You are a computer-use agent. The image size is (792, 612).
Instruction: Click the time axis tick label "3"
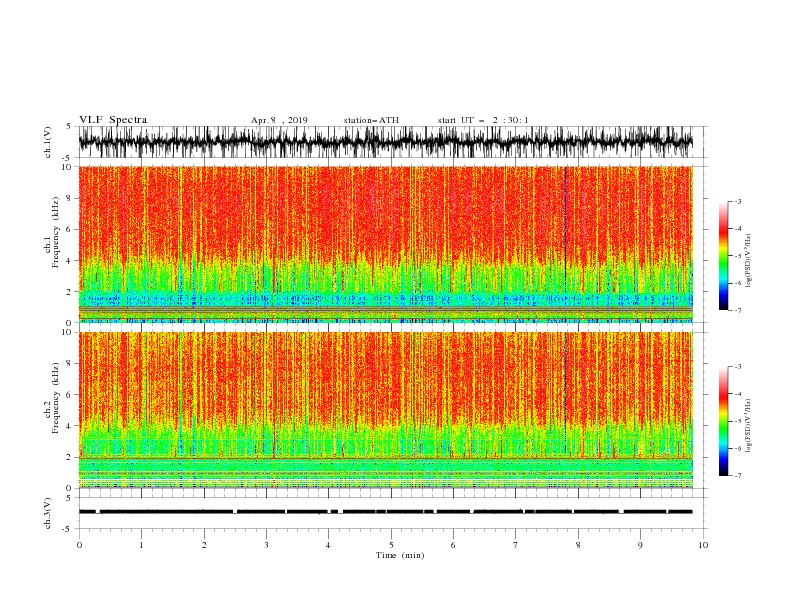pos(266,545)
